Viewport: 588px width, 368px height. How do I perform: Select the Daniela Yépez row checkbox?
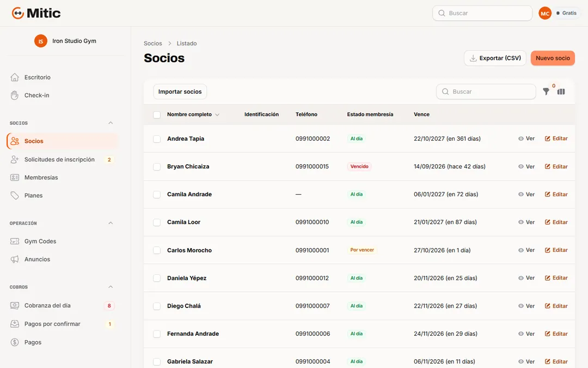tap(157, 278)
